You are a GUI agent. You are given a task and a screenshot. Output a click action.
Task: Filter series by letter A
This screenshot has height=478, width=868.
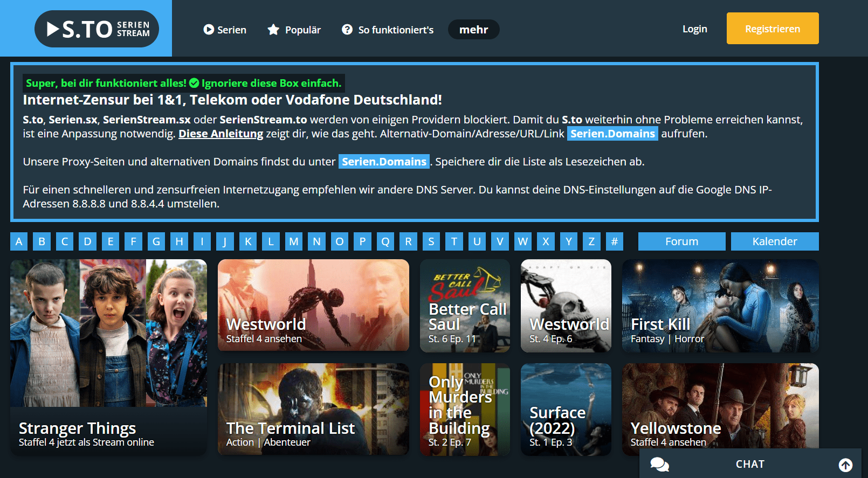coord(19,241)
